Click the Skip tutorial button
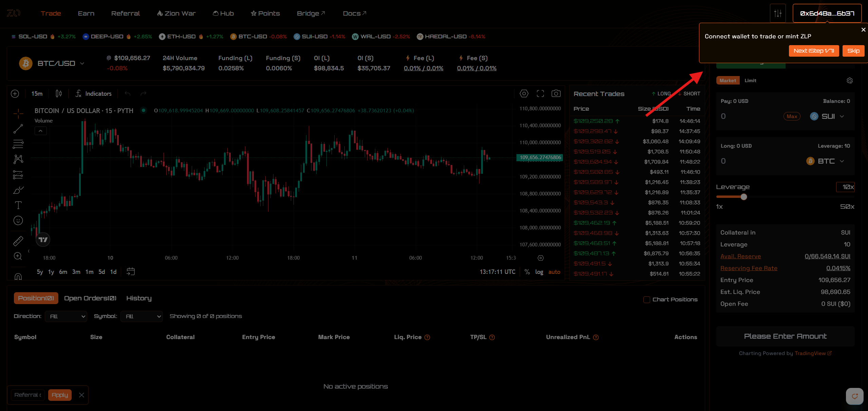Screen dimensions: 868x411 pos(853,51)
